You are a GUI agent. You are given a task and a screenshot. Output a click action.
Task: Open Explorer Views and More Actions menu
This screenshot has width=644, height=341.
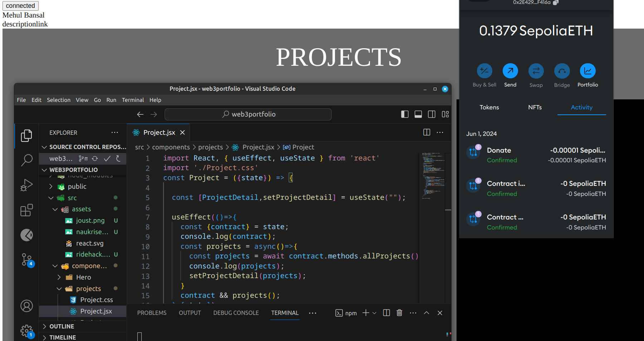(x=114, y=133)
